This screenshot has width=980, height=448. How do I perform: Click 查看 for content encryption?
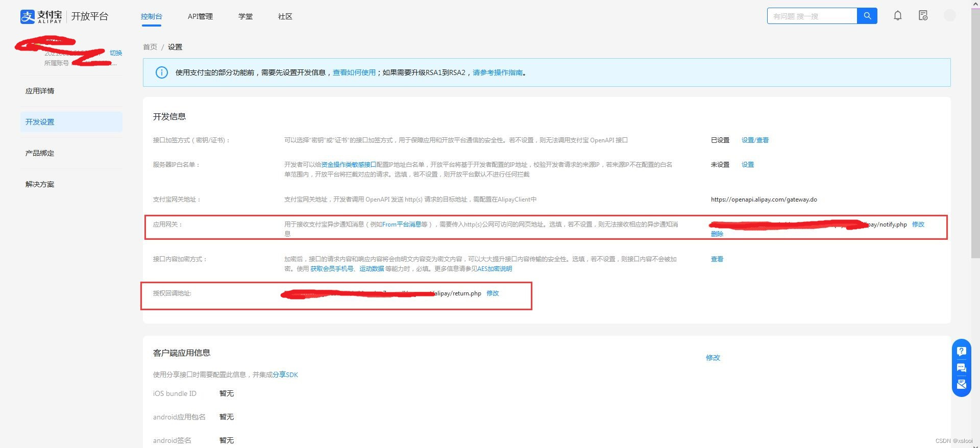coord(717,259)
